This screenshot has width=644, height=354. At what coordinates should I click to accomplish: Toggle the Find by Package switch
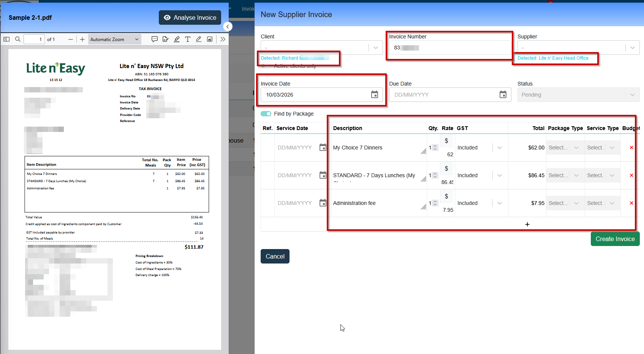click(x=266, y=114)
